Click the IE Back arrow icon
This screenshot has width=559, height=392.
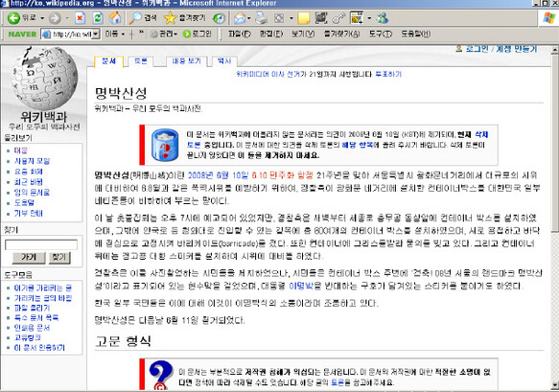13,18
